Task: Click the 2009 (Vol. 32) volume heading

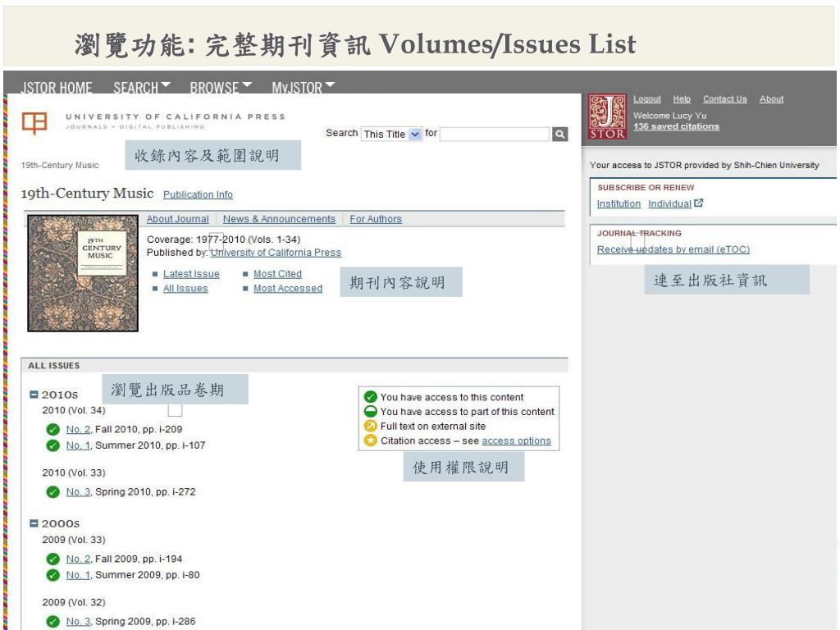Action: pyautogui.click(x=74, y=602)
